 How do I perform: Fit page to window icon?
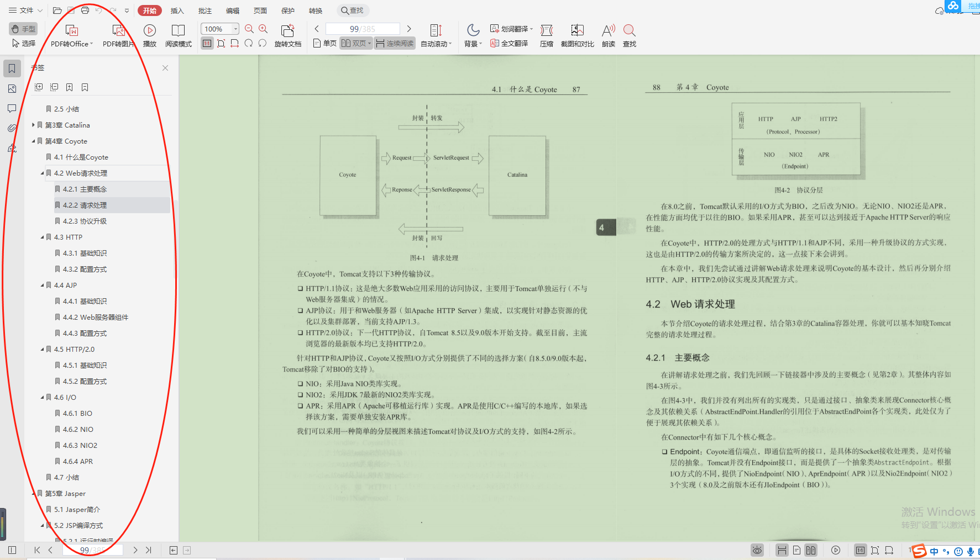(x=221, y=43)
